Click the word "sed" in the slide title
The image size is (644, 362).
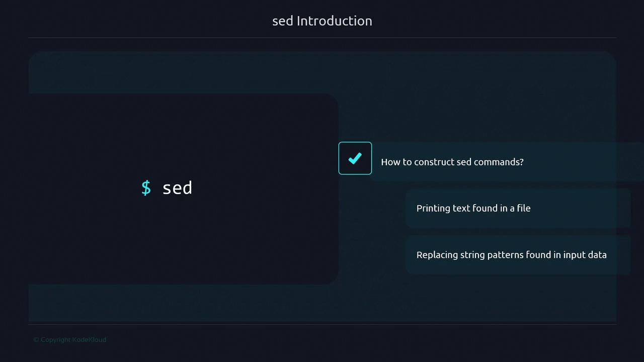click(282, 21)
